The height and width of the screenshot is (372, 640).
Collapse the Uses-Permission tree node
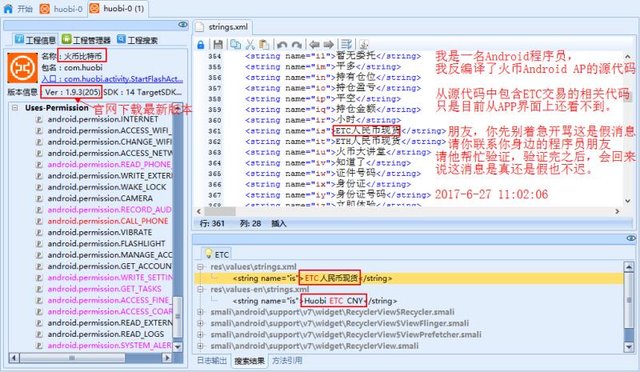(15, 108)
